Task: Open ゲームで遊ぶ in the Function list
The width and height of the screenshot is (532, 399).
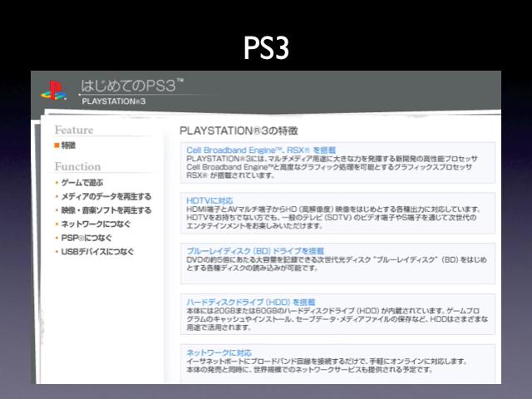Action: tap(82, 183)
